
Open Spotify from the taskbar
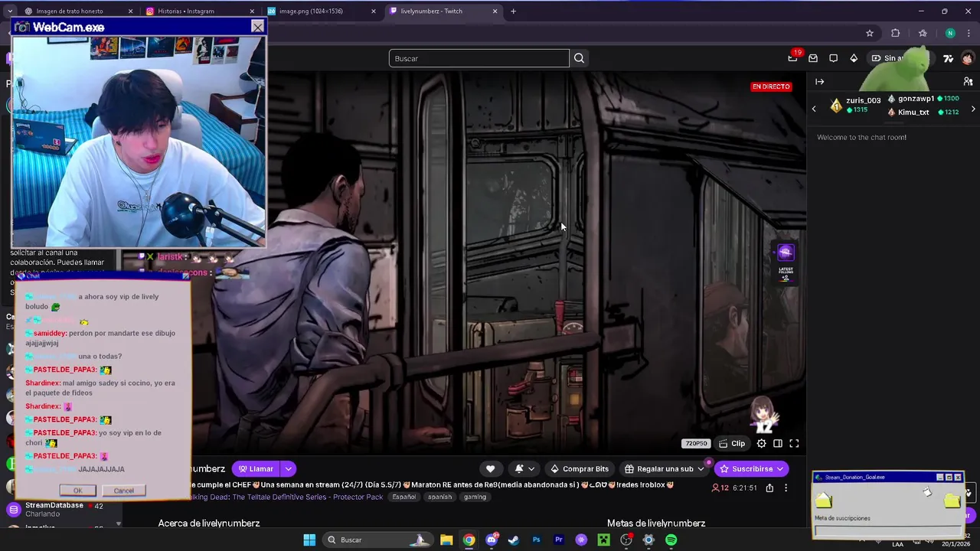(x=671, y=540)
